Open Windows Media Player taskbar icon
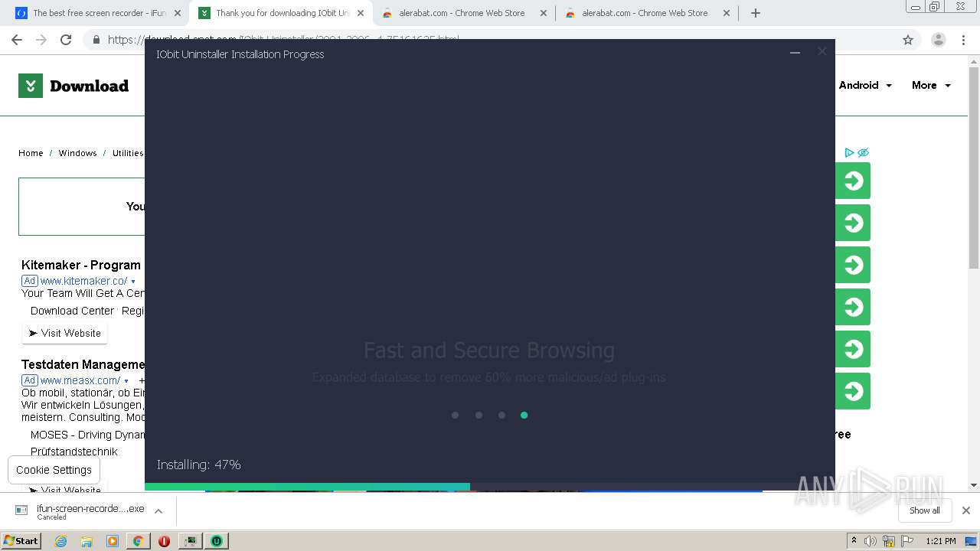The image size is (980, 551). pyautogui.click(x=113, y=541)
